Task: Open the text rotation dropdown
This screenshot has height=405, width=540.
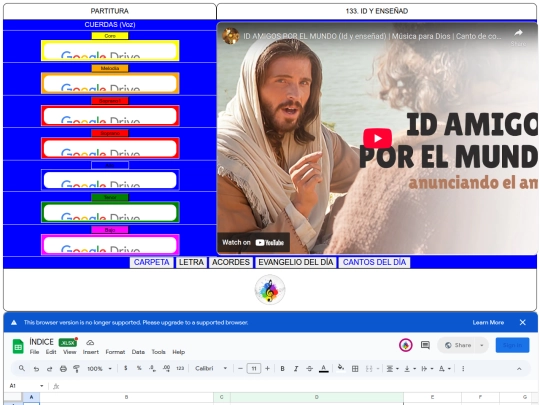Action: 445,368
